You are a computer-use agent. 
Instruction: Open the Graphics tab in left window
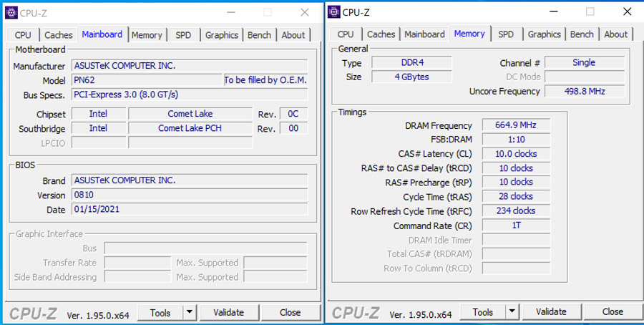[x=222, y=35]
